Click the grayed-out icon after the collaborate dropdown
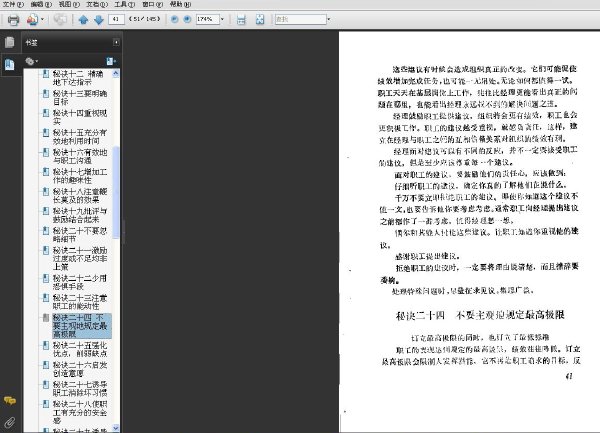This screenshot has width=600, height=433. click(60, 19)
